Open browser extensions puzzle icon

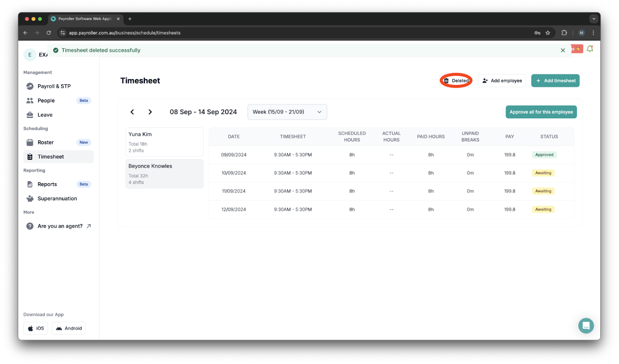[564, 33]
